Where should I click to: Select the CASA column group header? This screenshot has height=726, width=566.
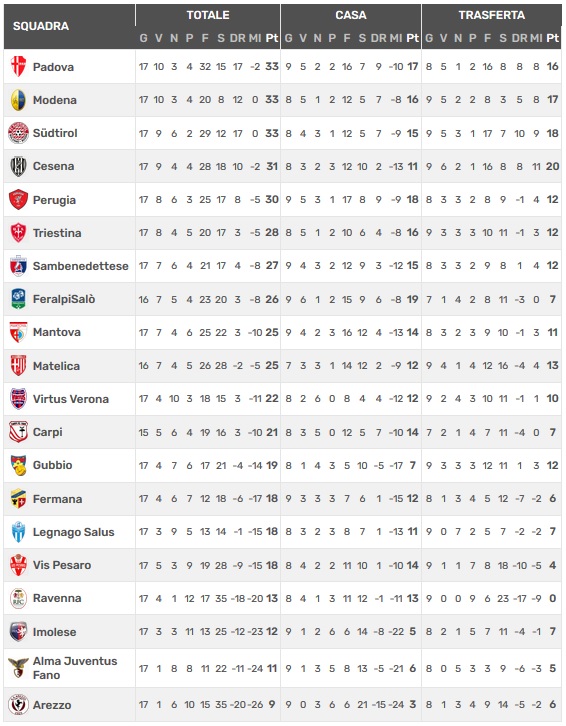[x=351, y=15]
